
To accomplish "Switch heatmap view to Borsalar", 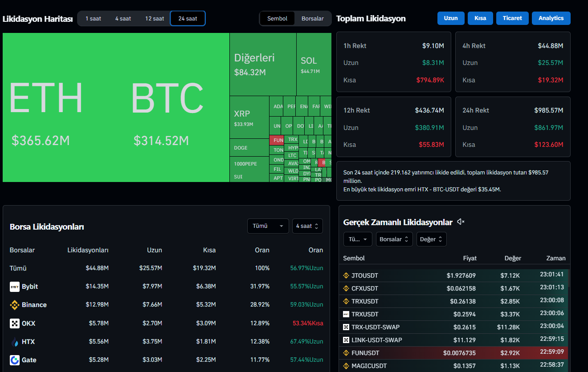I will point(312,19).
